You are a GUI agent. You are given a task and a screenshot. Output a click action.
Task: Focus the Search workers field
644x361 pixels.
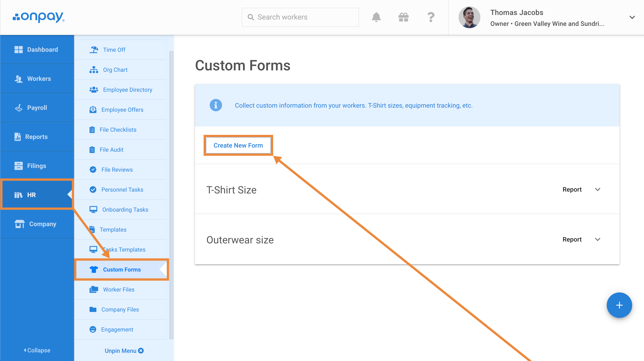click(300, 17)
